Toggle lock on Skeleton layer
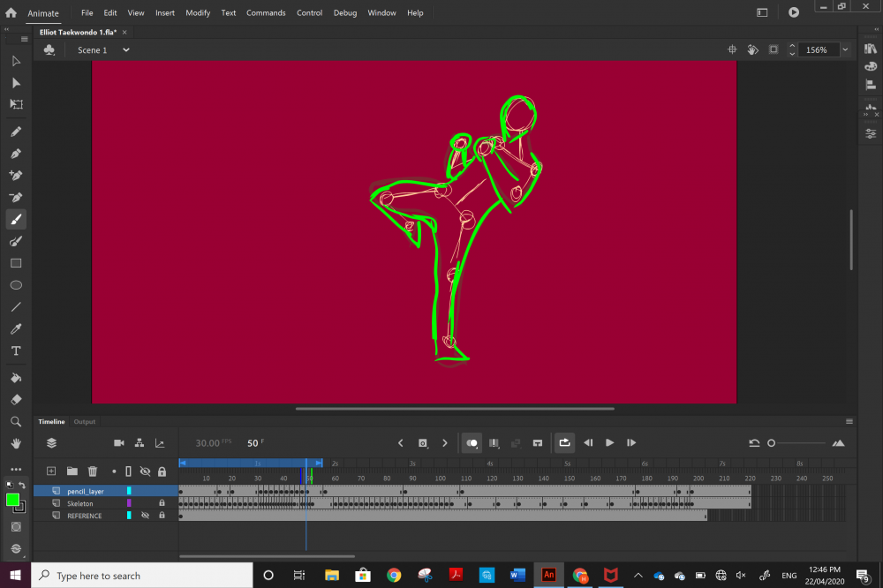 [x=162, y=503]
